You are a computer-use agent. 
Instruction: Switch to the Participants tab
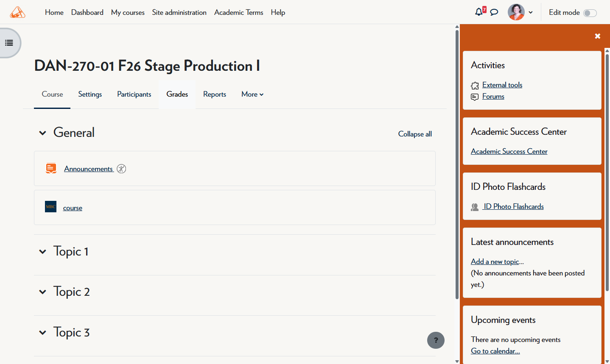[x=134, y=94]
